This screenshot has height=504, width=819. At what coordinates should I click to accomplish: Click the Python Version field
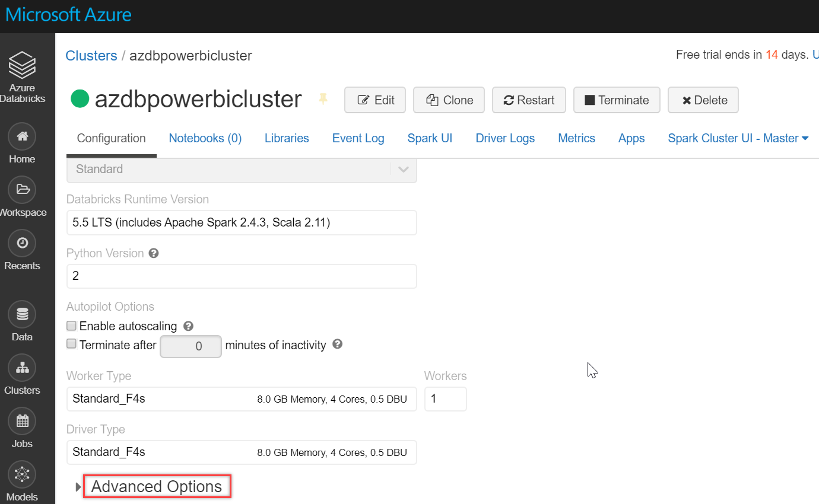click(x=242, y=276)
